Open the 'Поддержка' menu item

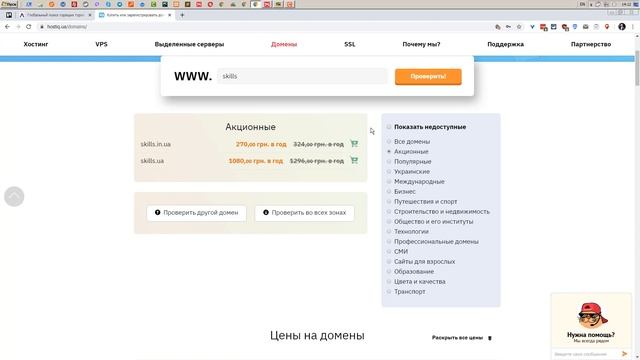click(x=506, y=44)
